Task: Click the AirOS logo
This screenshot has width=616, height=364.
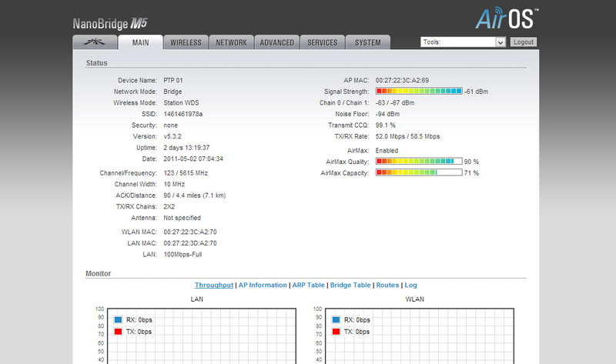Action: [x=507, y=18]
